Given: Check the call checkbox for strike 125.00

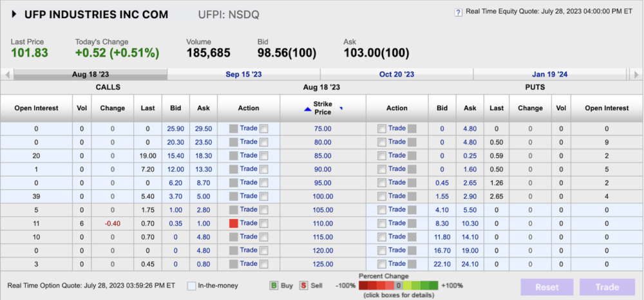Looking at the screenshot, I should [x=263, y=265].
